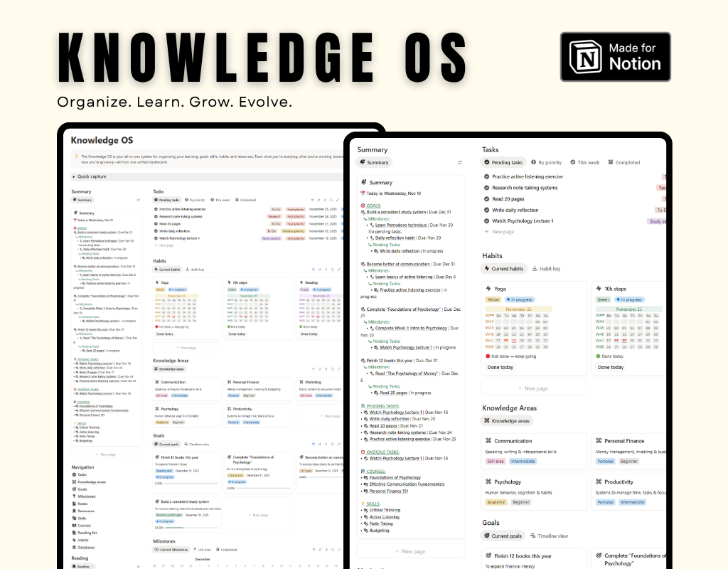
Task: Select Milestones List view tab in left tablet
Action: click(x=202, y=550)
